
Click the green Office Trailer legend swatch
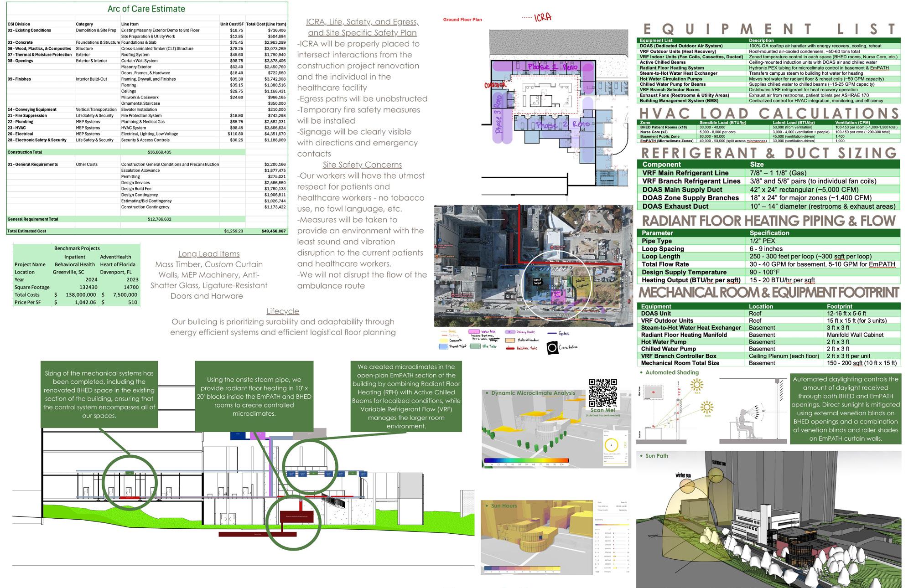click(475, 346)
